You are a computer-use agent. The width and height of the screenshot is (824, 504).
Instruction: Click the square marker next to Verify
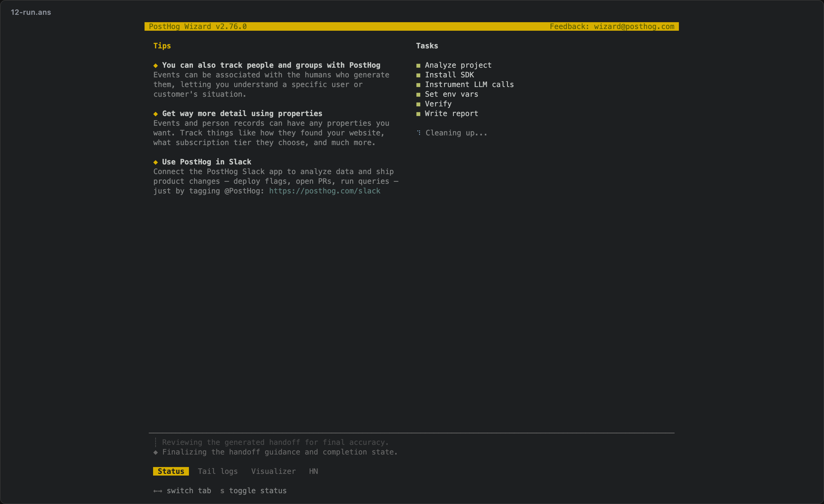click(x=418, y=104)
